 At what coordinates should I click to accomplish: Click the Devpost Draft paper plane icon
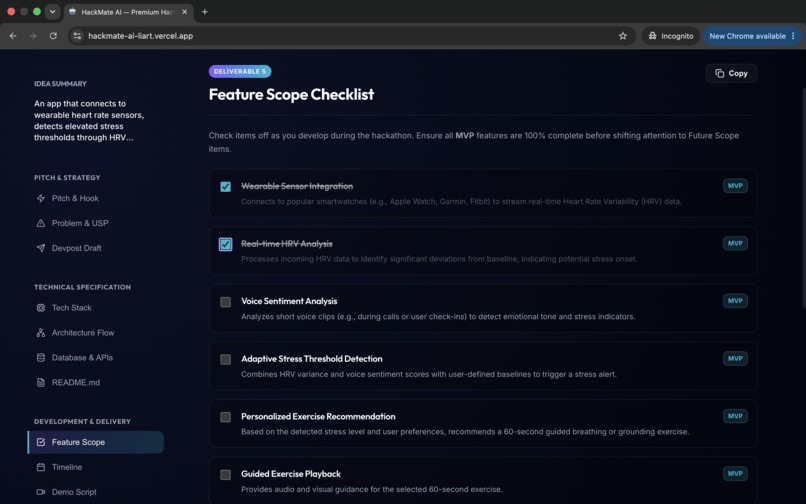pos(41,248)
